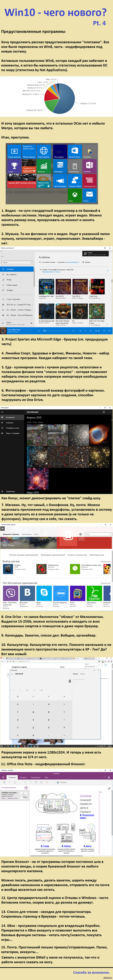
Task: Click the Работа link in OneNote
Action: point(67,846)
